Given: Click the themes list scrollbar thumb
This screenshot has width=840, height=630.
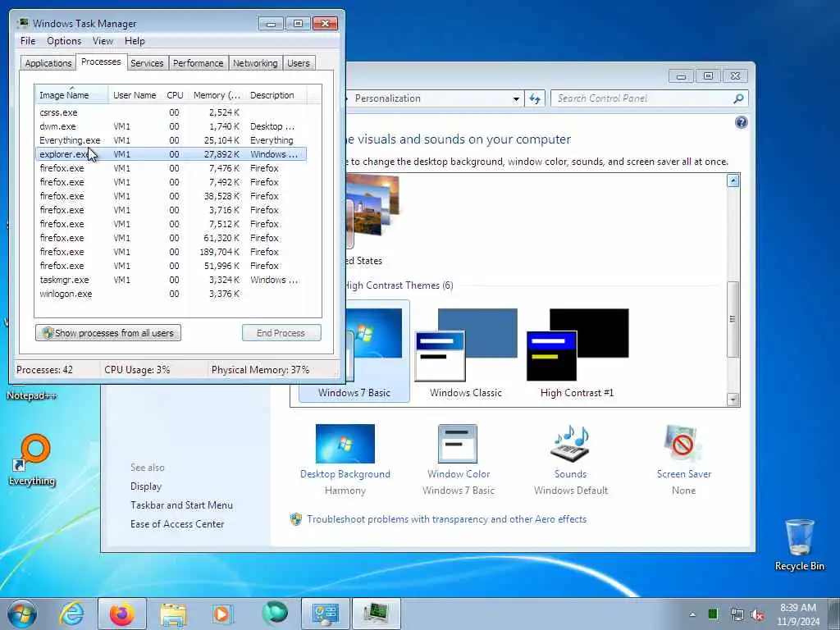Looking at the screenshot, I should point(733,319).
